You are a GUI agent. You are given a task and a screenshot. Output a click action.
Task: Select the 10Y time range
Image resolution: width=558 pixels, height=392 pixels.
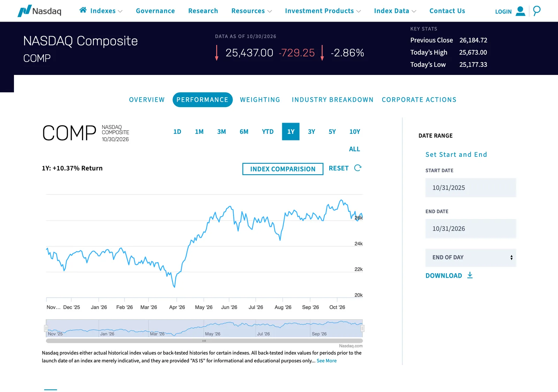(x=355, y=132)
